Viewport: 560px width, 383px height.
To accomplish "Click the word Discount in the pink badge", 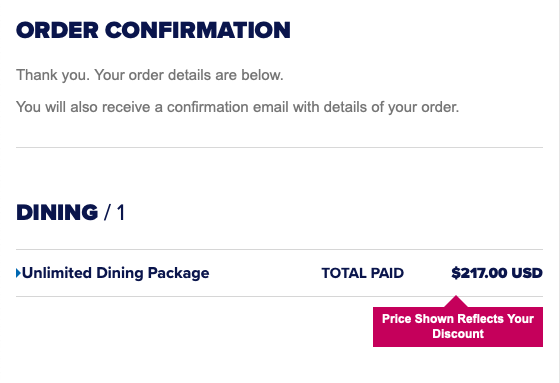I will tap(458, 334).
